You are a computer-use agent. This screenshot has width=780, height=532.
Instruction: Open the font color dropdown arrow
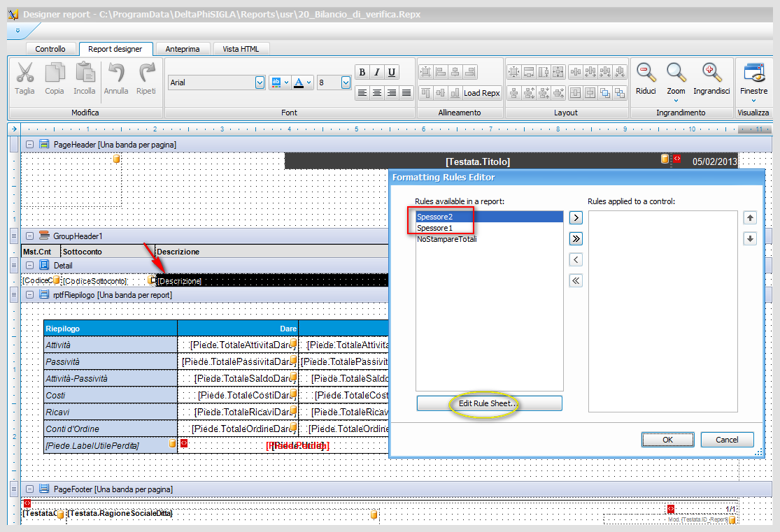click(x=309, y=82)
